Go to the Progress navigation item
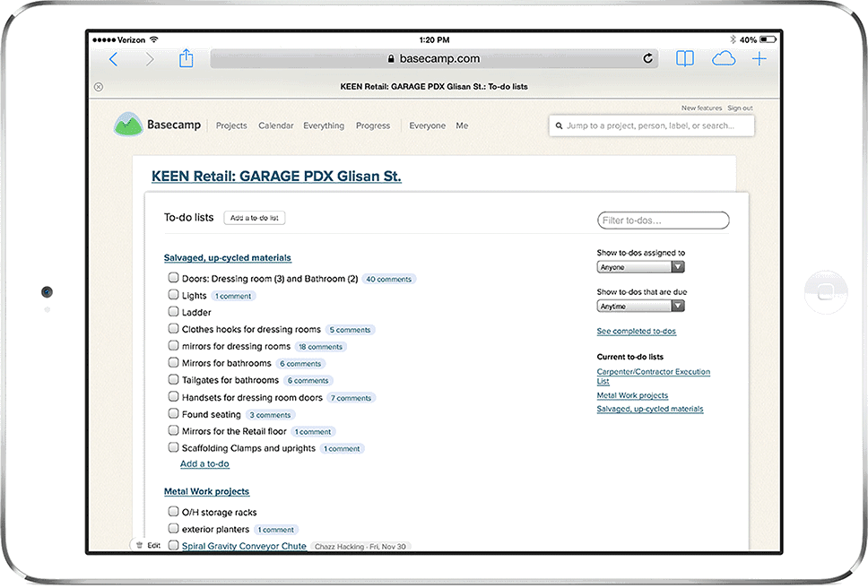The image size is (868, 588). [373, 126]
